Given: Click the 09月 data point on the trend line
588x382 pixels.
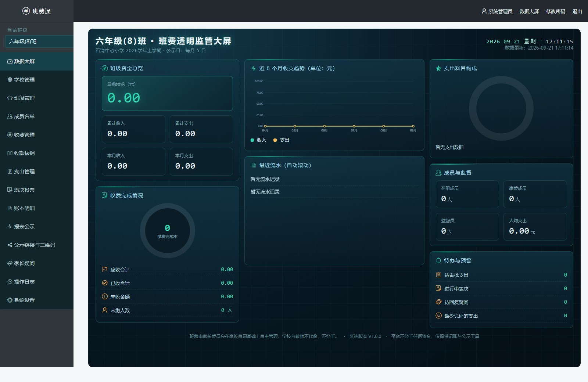Looking at the screenshot, I should [413, 126].
